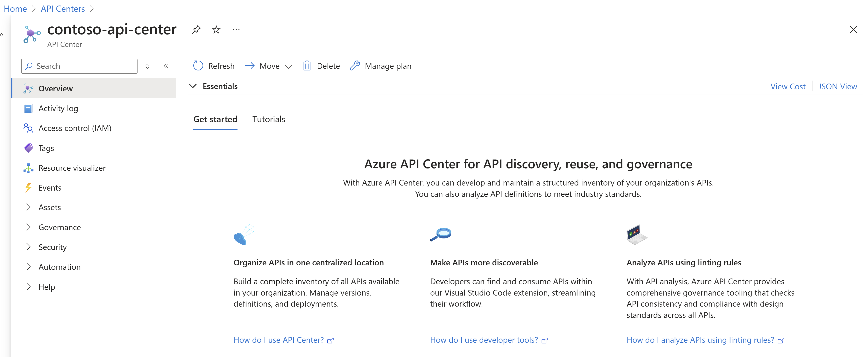Click the Search input field
This screenshot has width=868, height=357.
pyautogui.click(x=79, y=66)
